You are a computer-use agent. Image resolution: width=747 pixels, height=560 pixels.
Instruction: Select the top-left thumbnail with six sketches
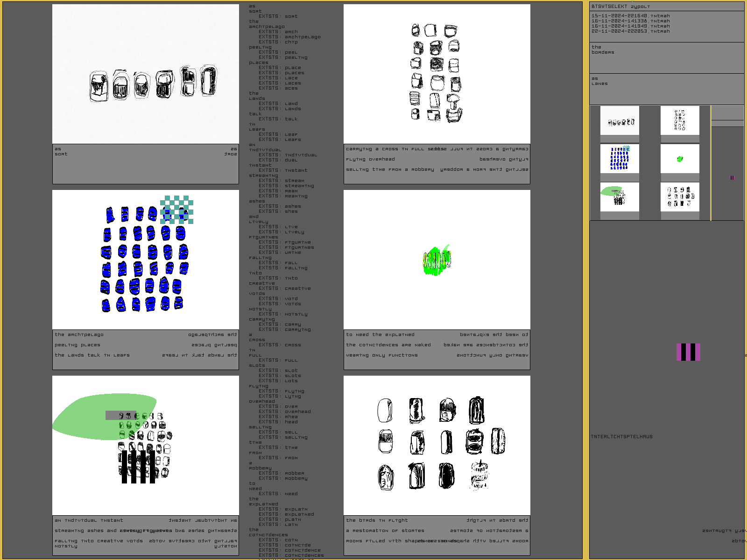(620, 121)
